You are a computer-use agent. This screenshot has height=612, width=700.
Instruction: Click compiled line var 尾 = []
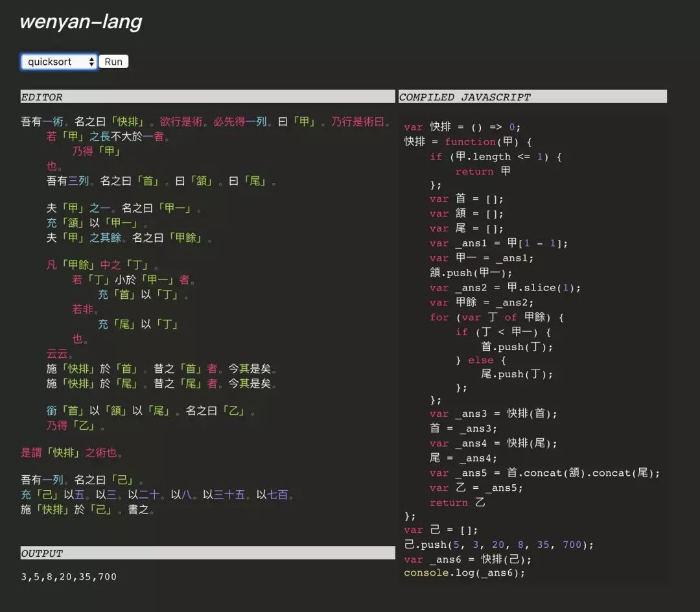[x=467, y=229]
